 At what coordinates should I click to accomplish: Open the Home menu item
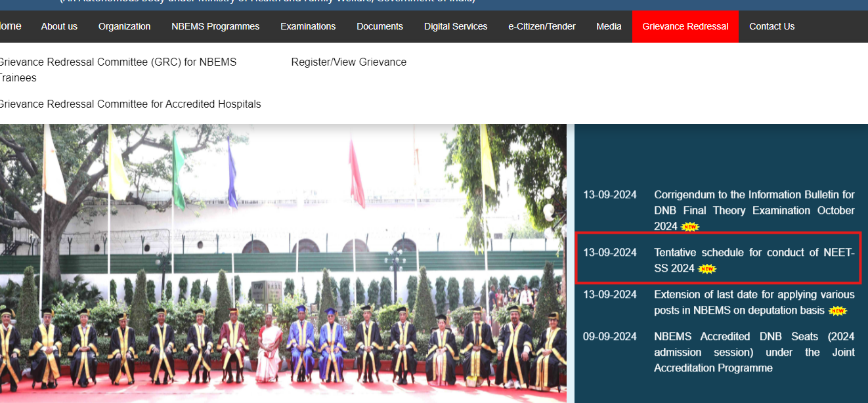tap(10, 26)
